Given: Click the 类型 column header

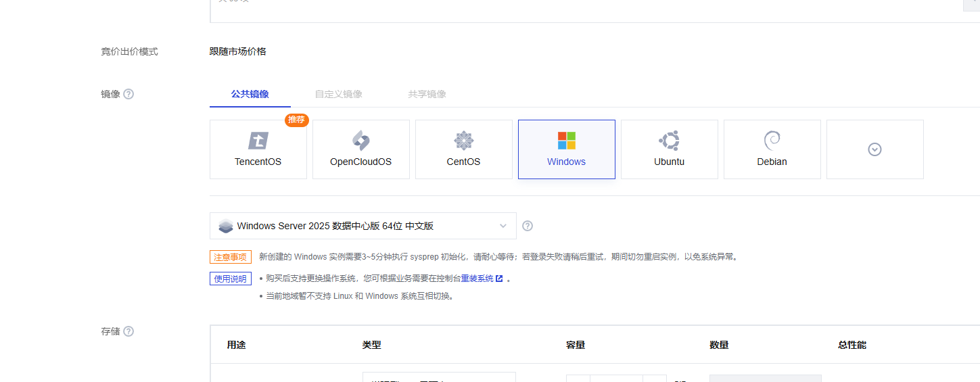Looking at the screenshot, I should coord(372,345).
